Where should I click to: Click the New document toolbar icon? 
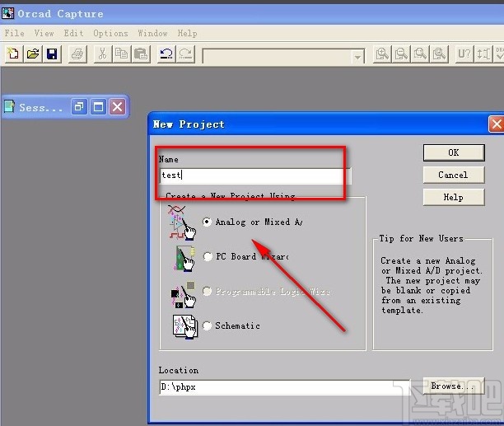pyautogui.click(x=14, y=54)
